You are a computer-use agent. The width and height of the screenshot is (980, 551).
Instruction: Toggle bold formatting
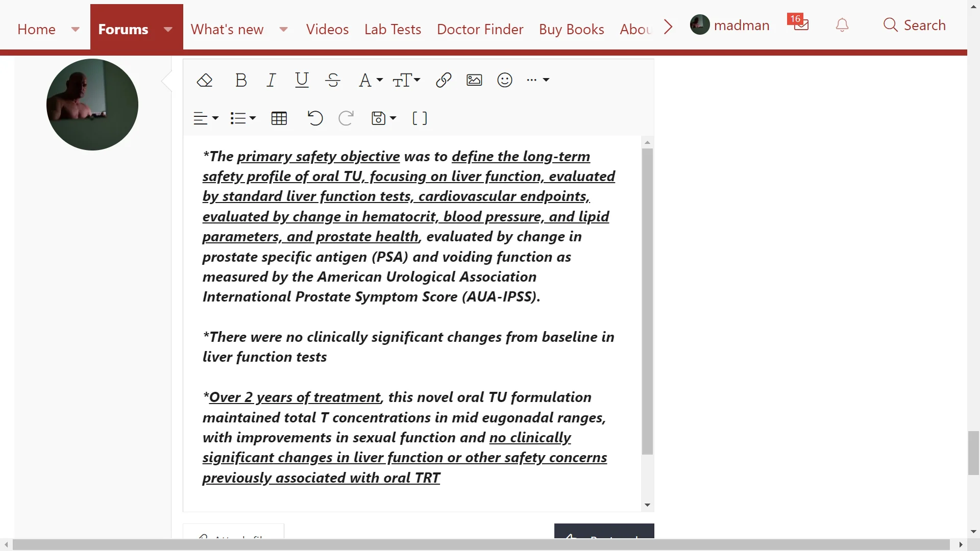coord(241,80)
